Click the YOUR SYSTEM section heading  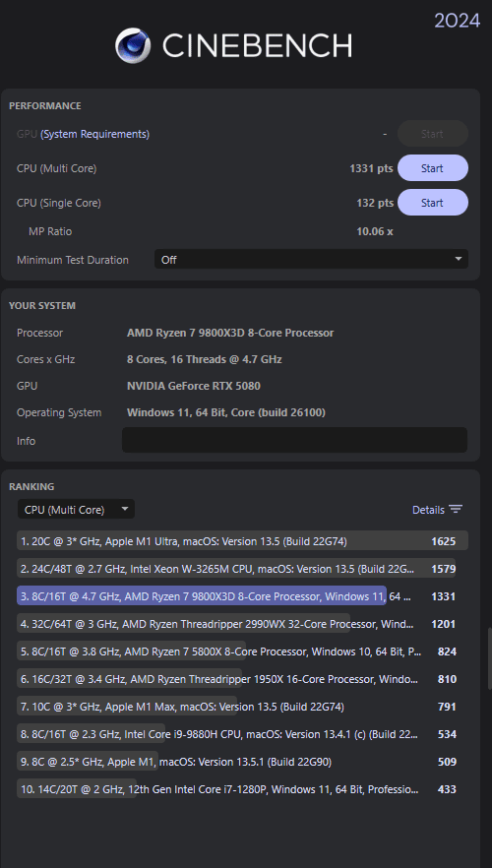42,305
